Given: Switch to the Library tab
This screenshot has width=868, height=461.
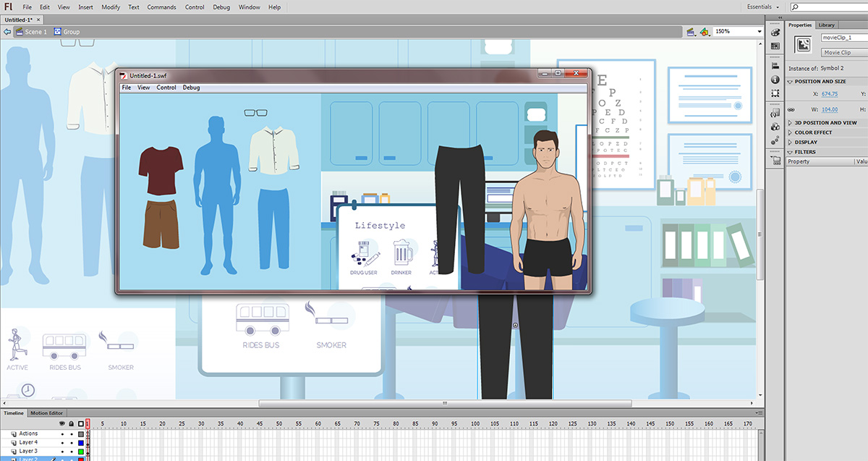Looking at the screenshot, I should [826, 25].
